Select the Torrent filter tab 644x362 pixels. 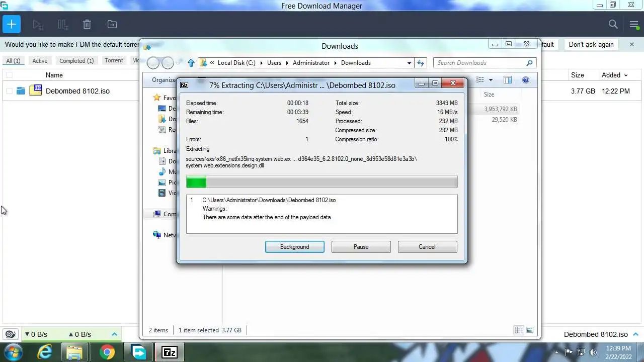click(114, 60)
